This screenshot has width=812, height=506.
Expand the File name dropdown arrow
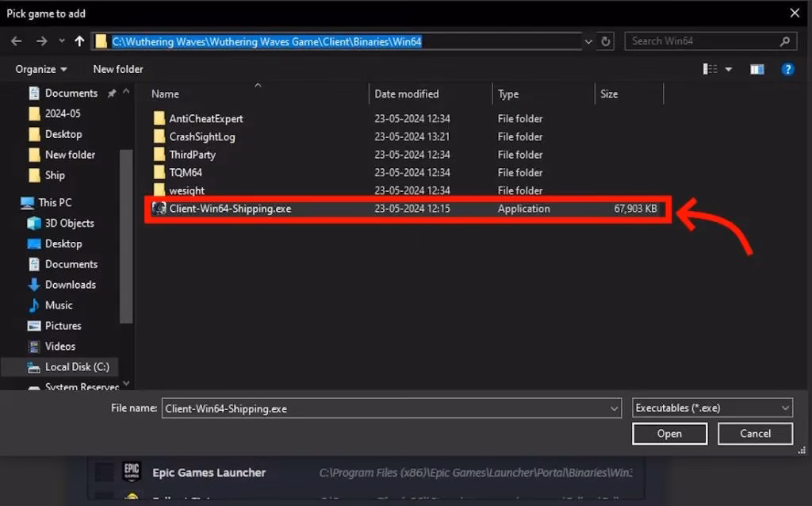(615, 408)
